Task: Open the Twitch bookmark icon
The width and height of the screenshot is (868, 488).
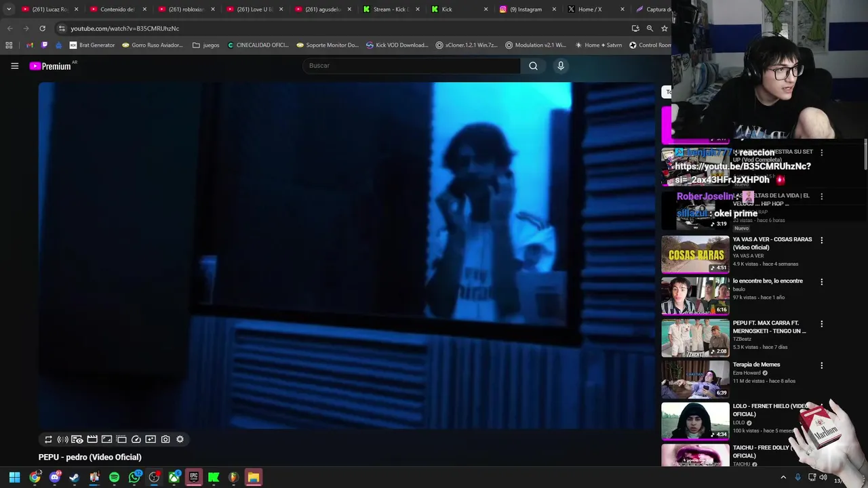Action: pyautogui.click(x=45, y=45)
